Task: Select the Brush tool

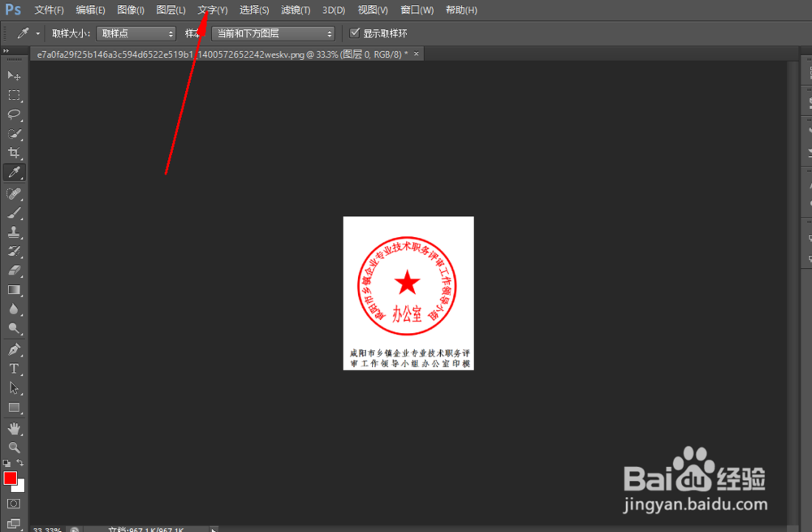Action: click(14, 213)
